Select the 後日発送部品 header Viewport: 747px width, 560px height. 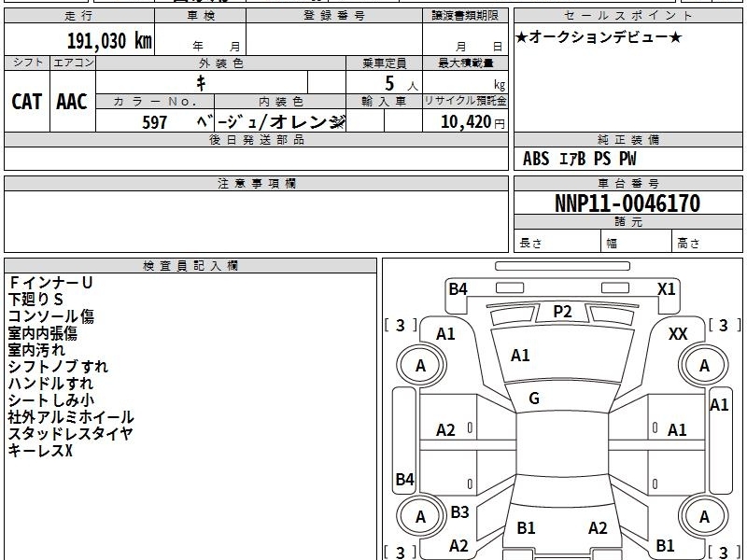256,140
